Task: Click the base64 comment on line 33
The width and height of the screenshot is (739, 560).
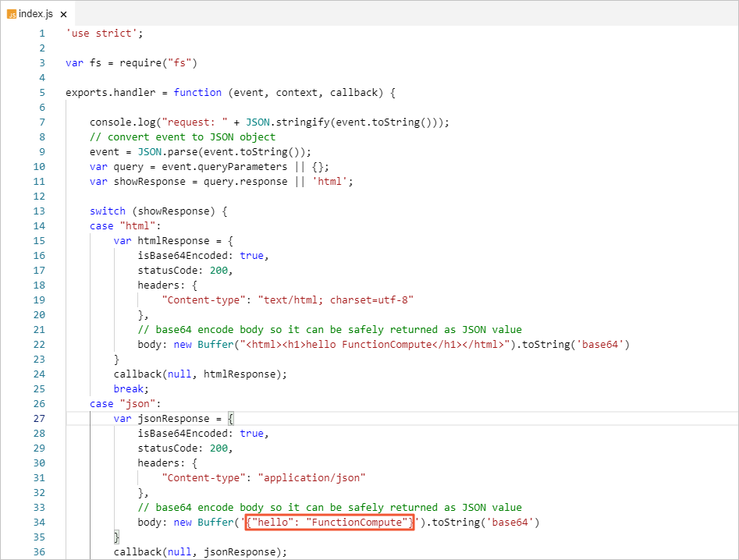Action: [329, 508]
